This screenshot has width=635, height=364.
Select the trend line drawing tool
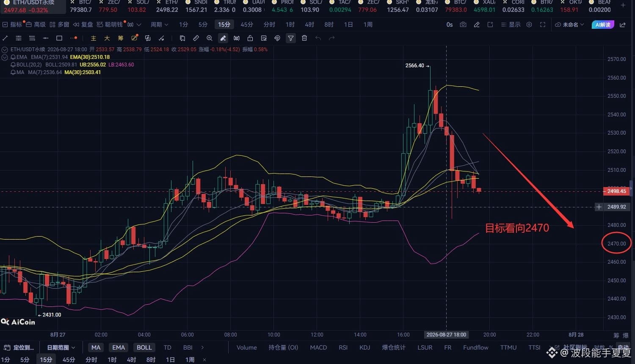(x=6, y=38)
